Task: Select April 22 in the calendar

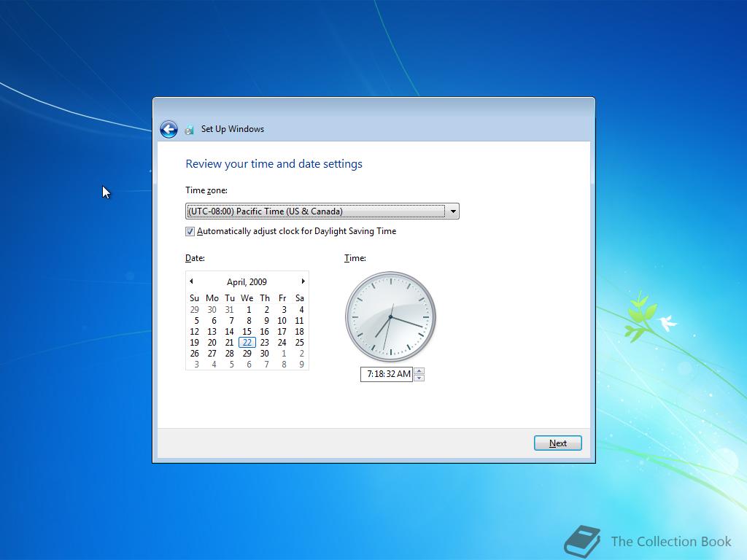Action: point(247,343)
